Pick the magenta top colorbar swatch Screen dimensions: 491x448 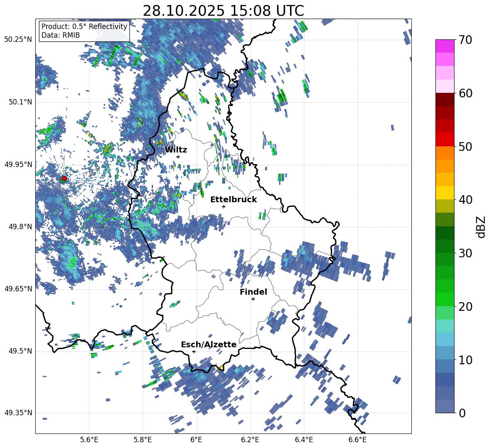(445, 46)
